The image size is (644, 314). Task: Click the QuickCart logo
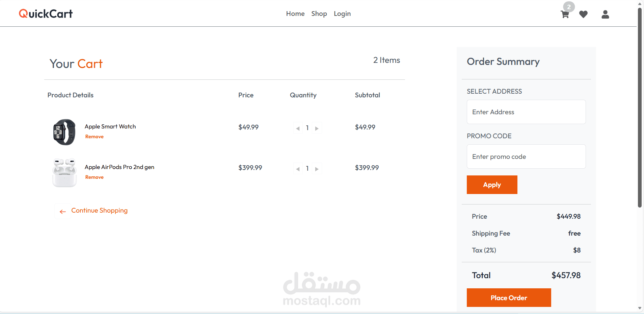tap(46, 14)
